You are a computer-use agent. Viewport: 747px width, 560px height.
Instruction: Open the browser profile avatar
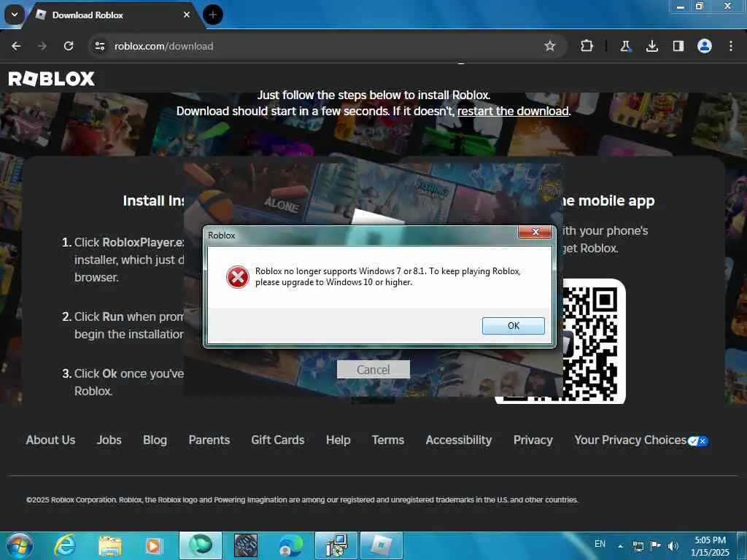[x=705, y=46]
